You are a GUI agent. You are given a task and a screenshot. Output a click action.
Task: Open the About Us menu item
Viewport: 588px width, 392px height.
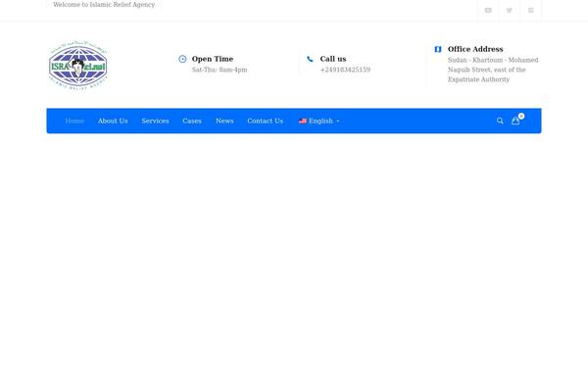click(x=113, y=121)
